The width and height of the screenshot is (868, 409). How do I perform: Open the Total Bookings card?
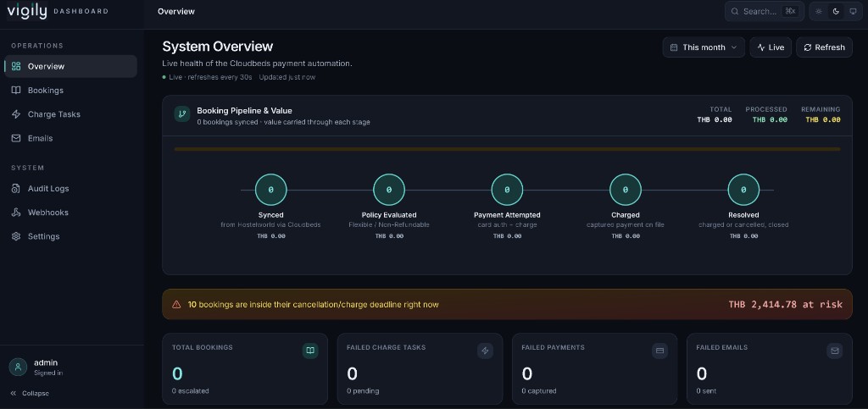pyautogui.click(x=245, y=368)
